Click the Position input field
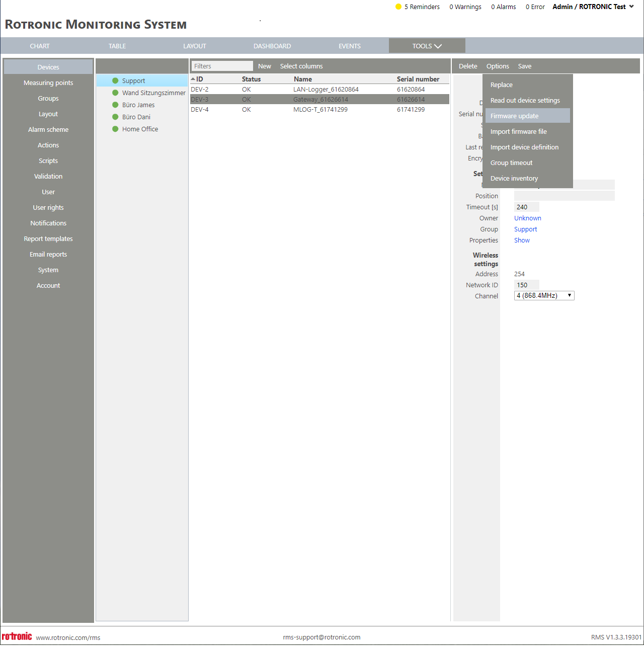Screen dimensions: 644x647 565,196
